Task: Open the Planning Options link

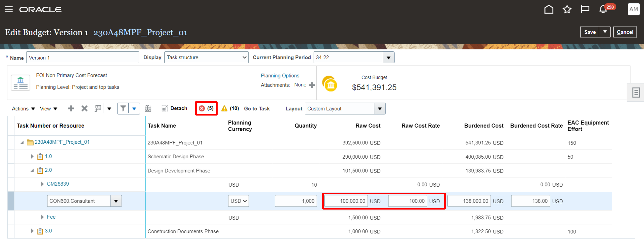Action: tap(280, 75)
